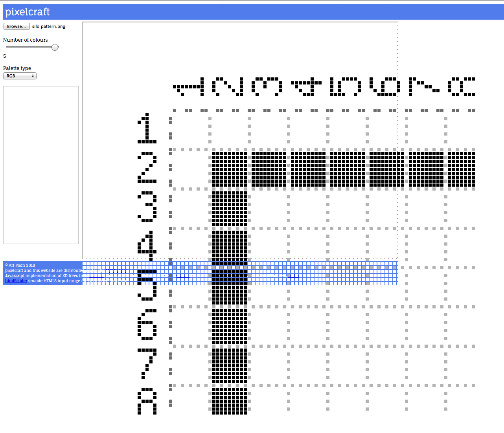Click the Palette type label

tap(17, 68)
